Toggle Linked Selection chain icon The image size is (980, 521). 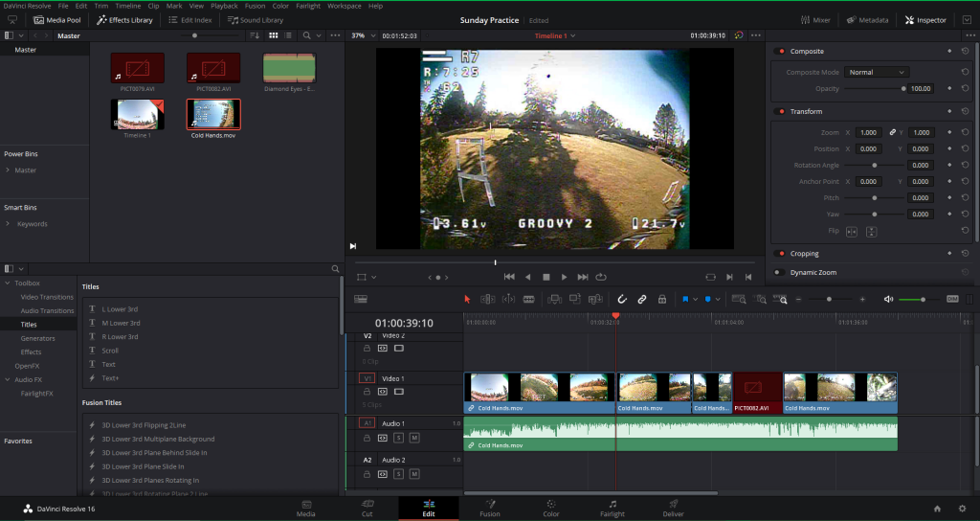[x=642, y=300]
